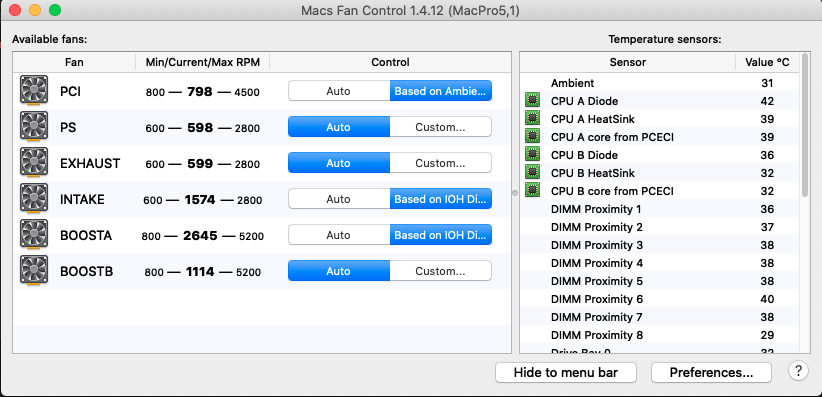
Task: Select the DIMM Proximity 6 sensor row
Action: click(660, 299)
